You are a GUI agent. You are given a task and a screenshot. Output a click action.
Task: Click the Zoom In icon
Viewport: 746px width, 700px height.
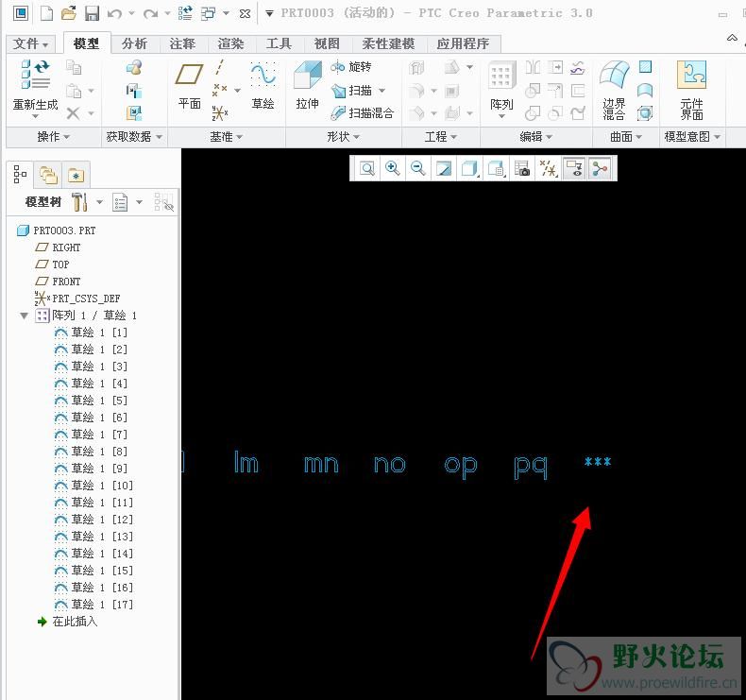[x=393, y=168]
